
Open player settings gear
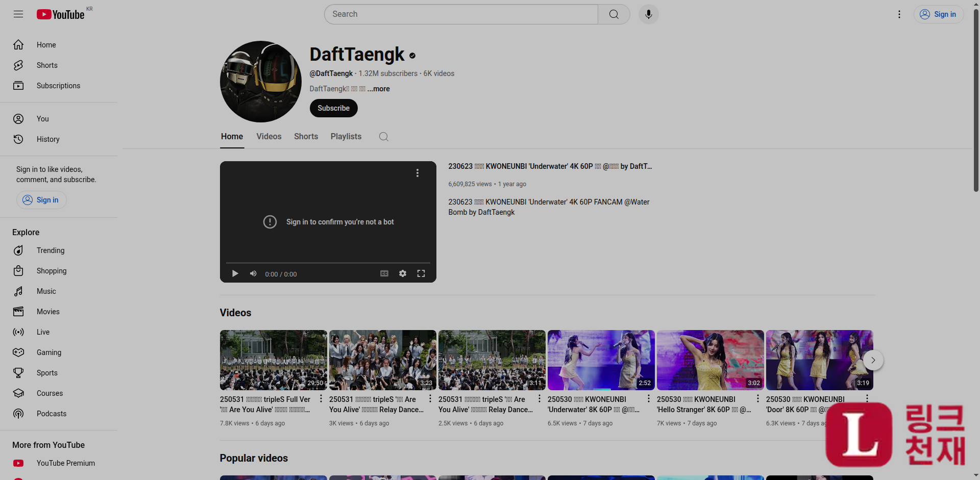(x=403, y=274)
